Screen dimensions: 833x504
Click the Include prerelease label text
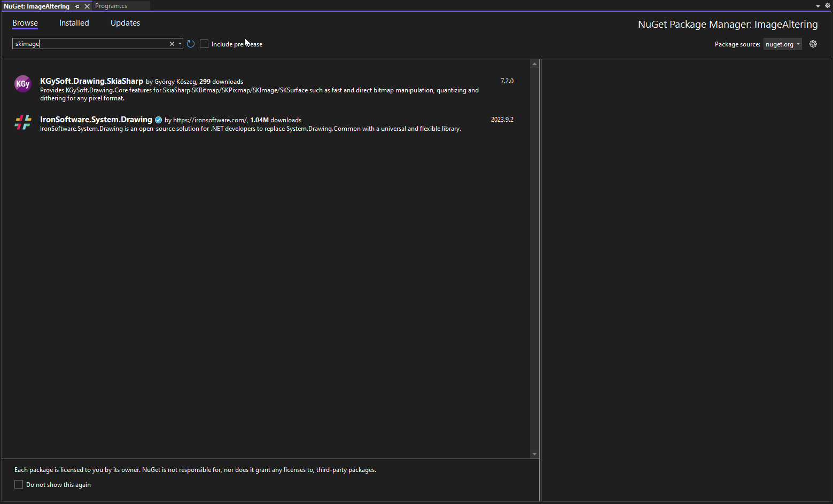237,44
